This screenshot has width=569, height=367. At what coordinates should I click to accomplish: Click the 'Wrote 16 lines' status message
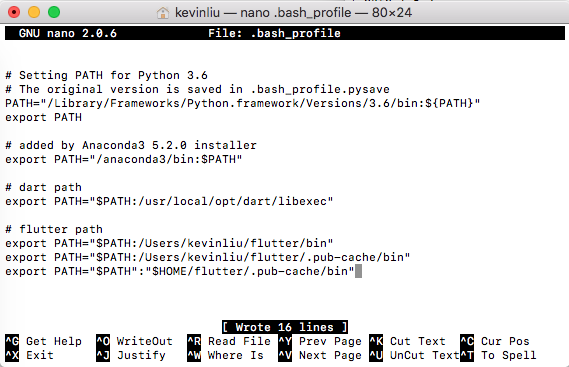(x=285, y=327)
